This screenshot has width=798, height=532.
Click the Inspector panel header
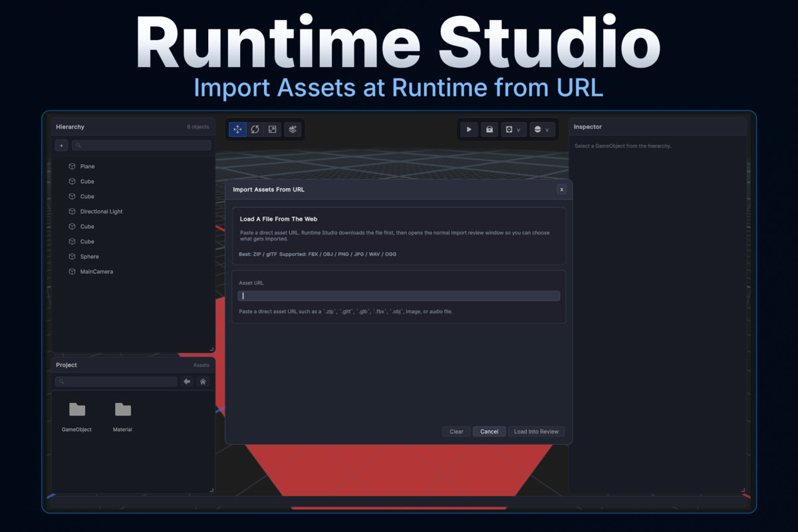click(658, 127)
